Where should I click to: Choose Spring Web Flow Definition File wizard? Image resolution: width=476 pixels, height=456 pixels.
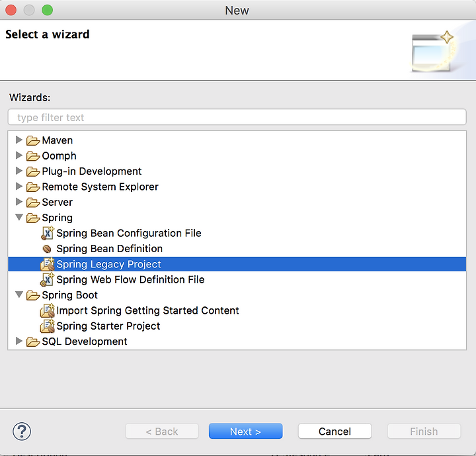(x=130, y=280)
